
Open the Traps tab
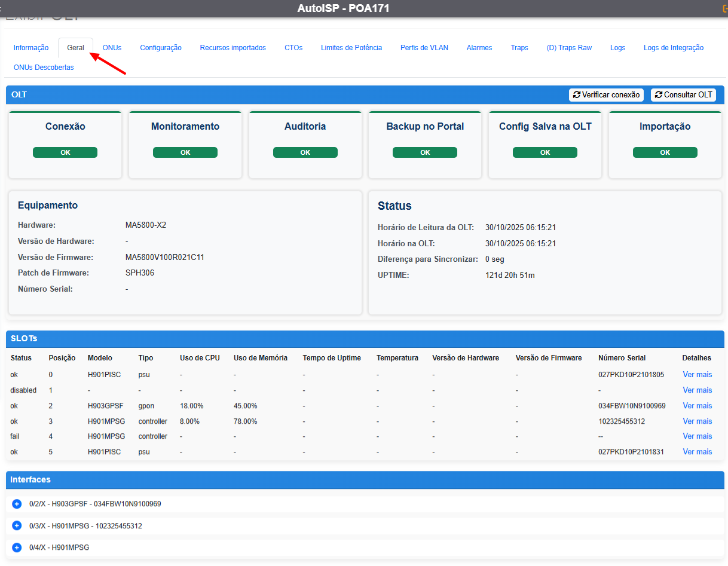519,48
